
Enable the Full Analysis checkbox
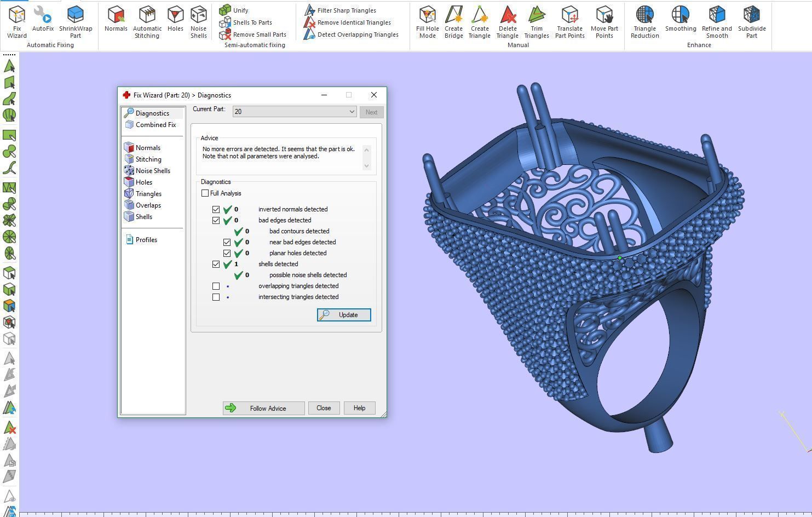pos(205,193)
